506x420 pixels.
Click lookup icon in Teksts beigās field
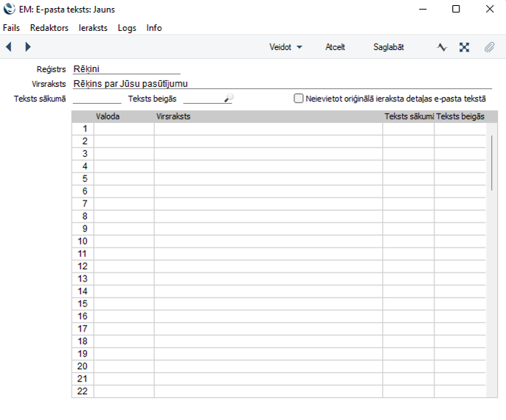pos(228,99)
